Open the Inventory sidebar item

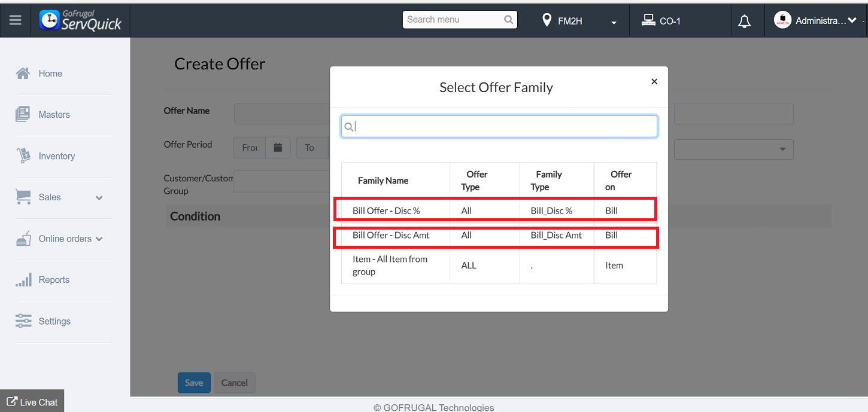point(56,156)
